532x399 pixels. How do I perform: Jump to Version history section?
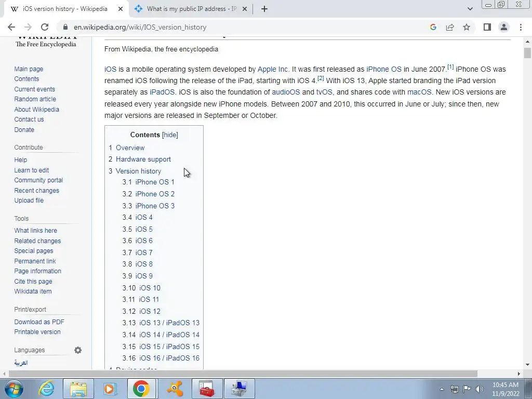coord(138,171)
